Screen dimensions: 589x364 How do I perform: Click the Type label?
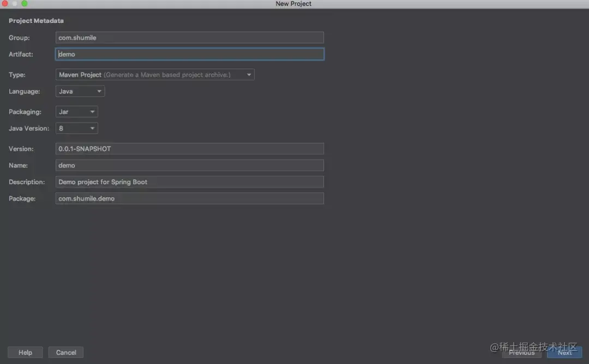17,75
